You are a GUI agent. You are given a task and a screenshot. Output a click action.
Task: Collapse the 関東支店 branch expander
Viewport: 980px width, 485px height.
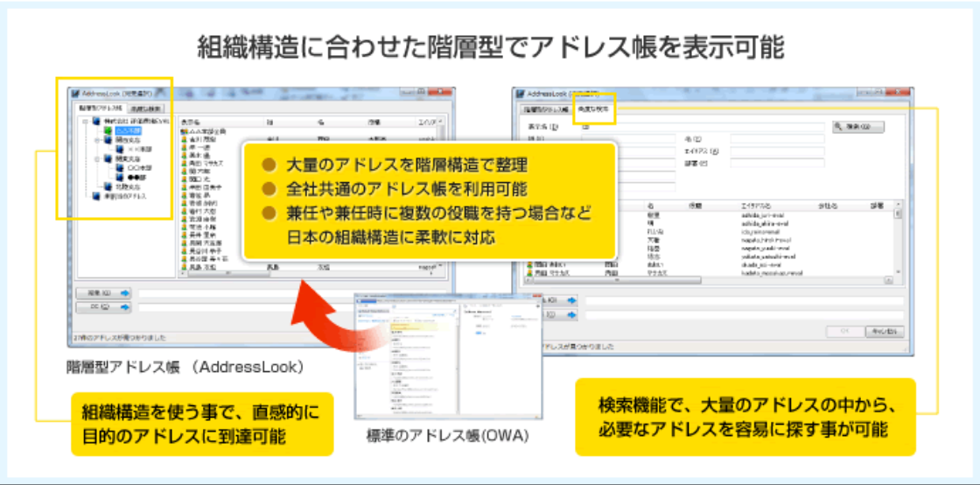[97, 158]
